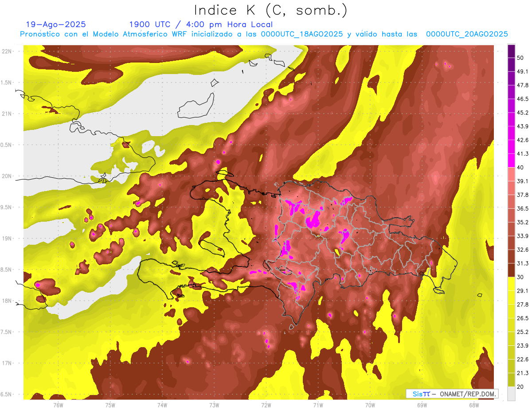Select the colorbar value "41.3"
Screen dimensions: 532x411
point(523,154)
